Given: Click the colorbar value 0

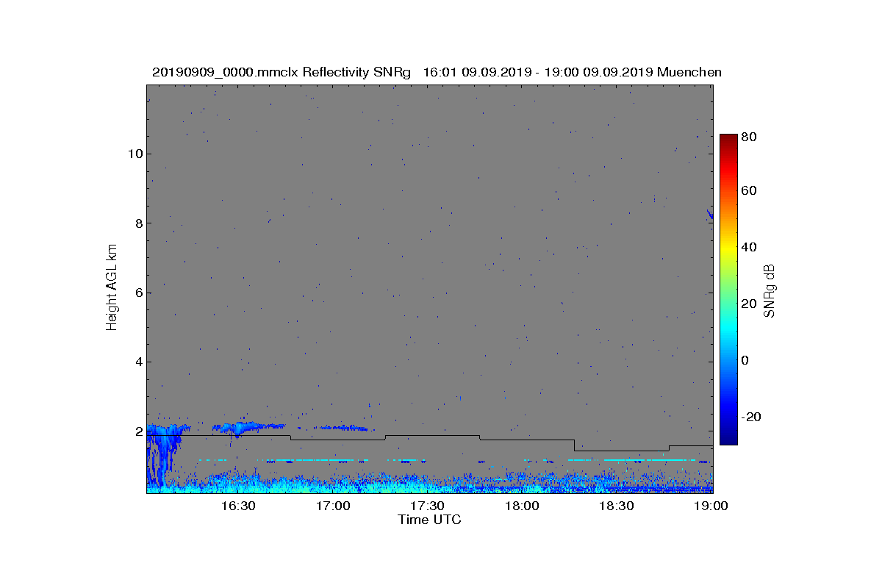Looking at the screenshot, I should (746, 360).
